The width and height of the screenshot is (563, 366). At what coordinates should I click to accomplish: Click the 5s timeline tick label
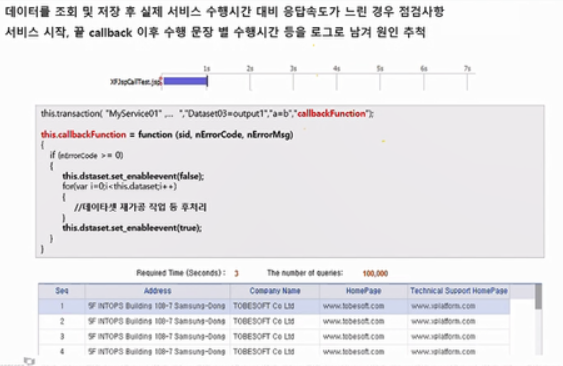coord(380,68)
